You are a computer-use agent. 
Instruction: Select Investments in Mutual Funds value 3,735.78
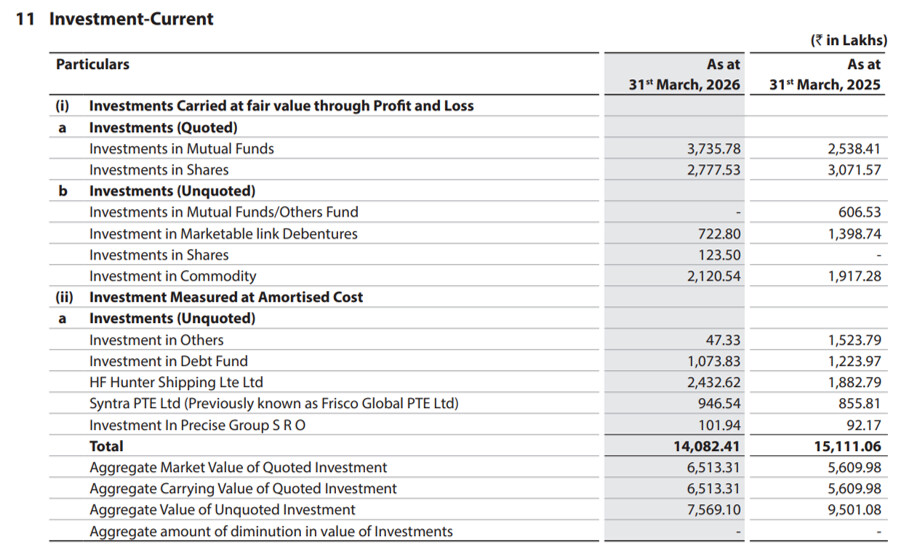coord(713,149)
